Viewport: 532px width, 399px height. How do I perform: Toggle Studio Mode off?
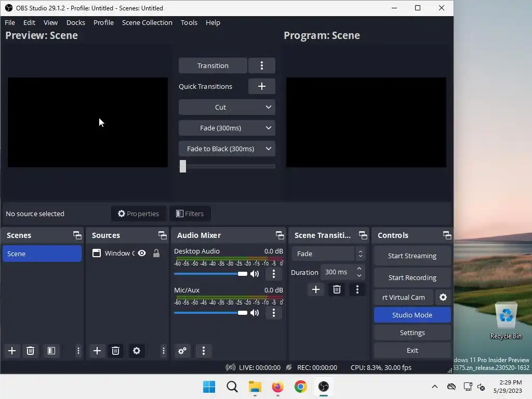412,315
